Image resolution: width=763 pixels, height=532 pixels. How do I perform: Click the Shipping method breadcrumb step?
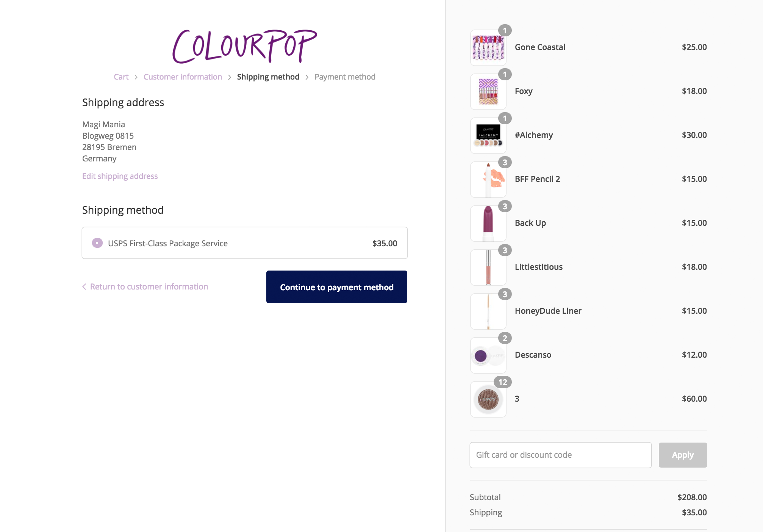point(268,77)
